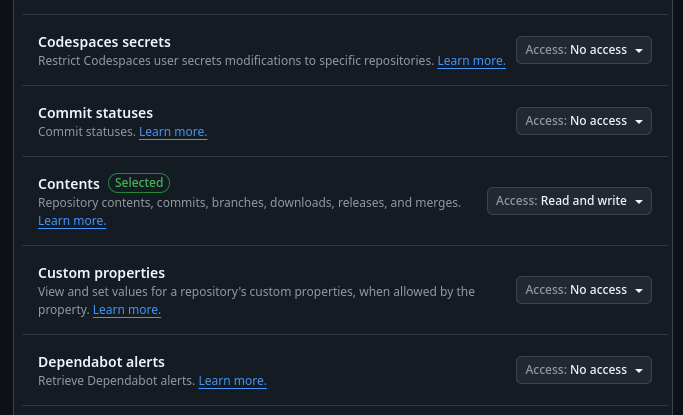Open the Dependabot alerts access dropdown

point(584,370)
